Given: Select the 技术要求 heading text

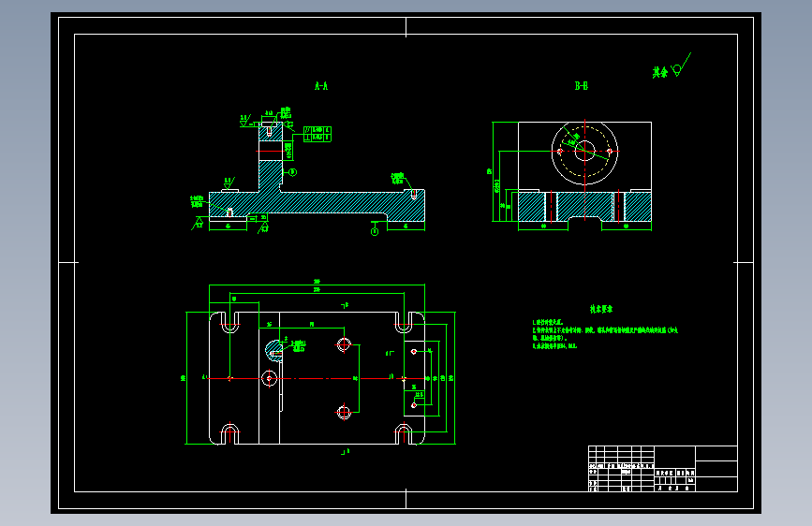Looking at the screenshot, I should click(x=601, y=309).
